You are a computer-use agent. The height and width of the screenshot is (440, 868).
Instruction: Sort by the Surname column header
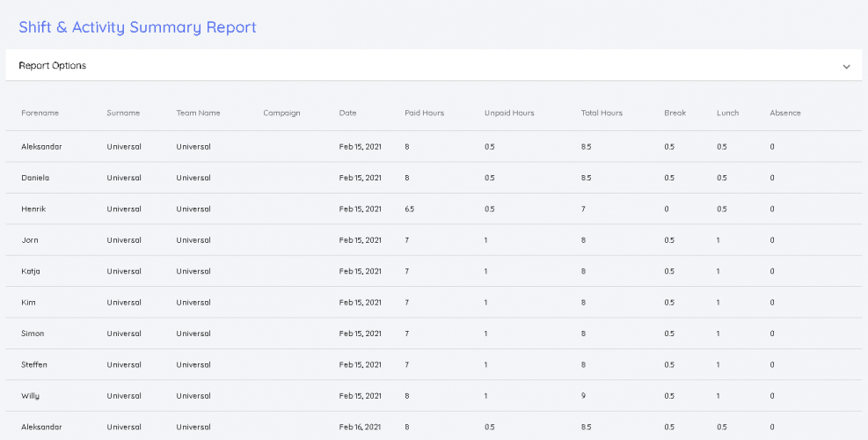(x=123, y=114)
